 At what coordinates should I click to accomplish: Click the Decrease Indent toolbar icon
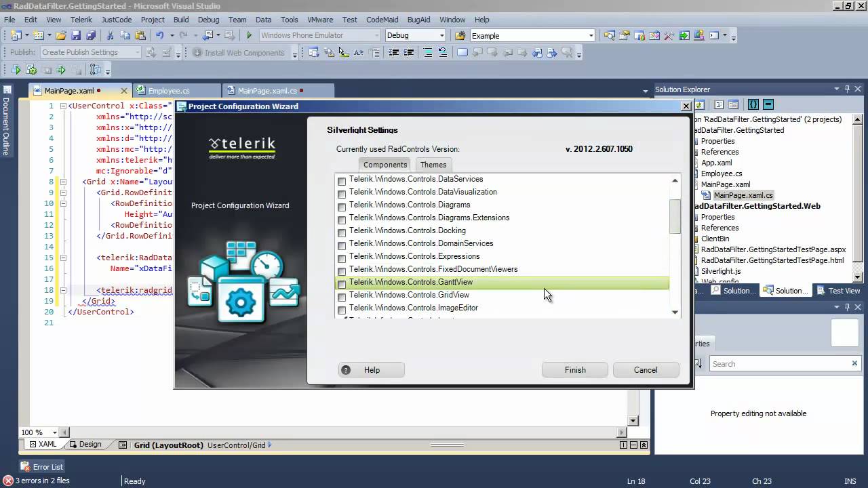[x=393, y=52]
